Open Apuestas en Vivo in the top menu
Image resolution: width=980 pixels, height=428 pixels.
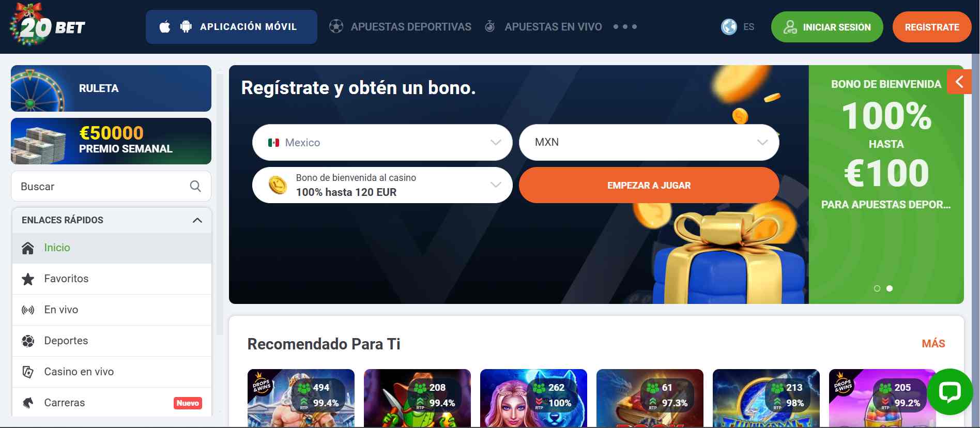(543, 26)
